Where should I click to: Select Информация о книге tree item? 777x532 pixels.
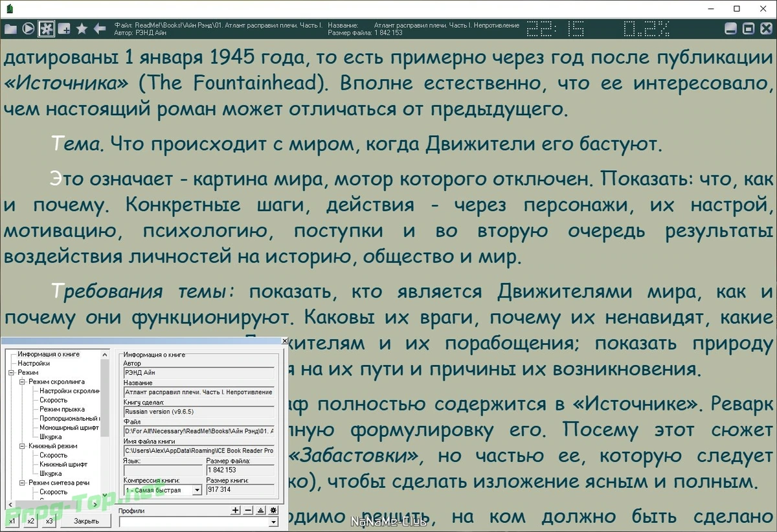pos(49,354)
